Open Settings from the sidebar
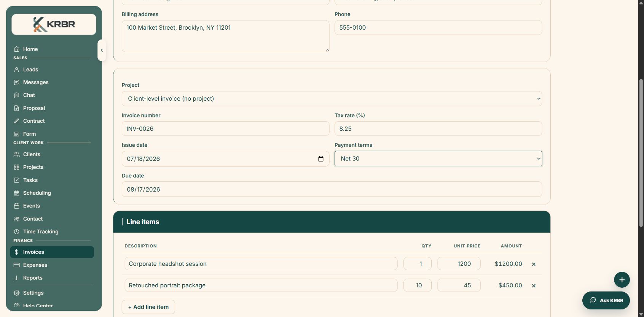This screenshot has height=317, width=644. click(x=52, y=293)
